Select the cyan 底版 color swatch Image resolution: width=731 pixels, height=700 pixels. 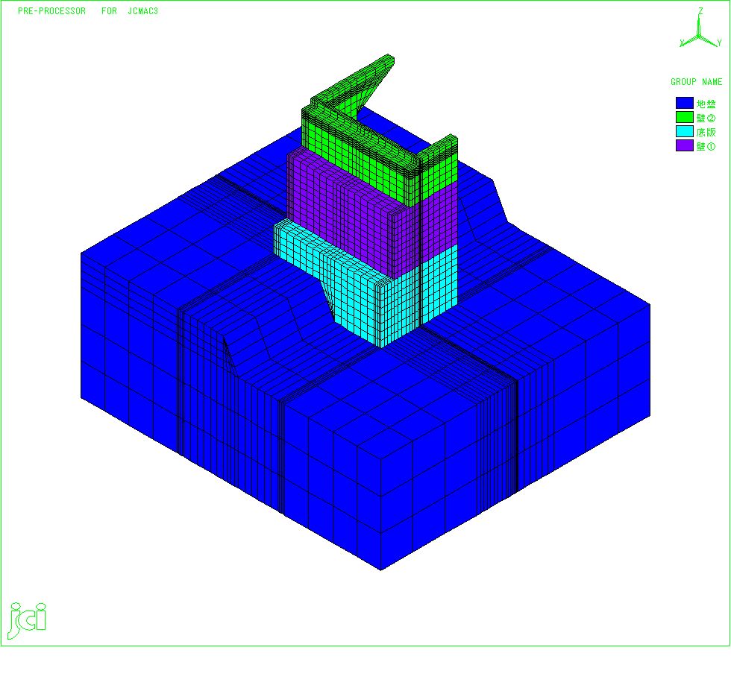coord(685,131)
